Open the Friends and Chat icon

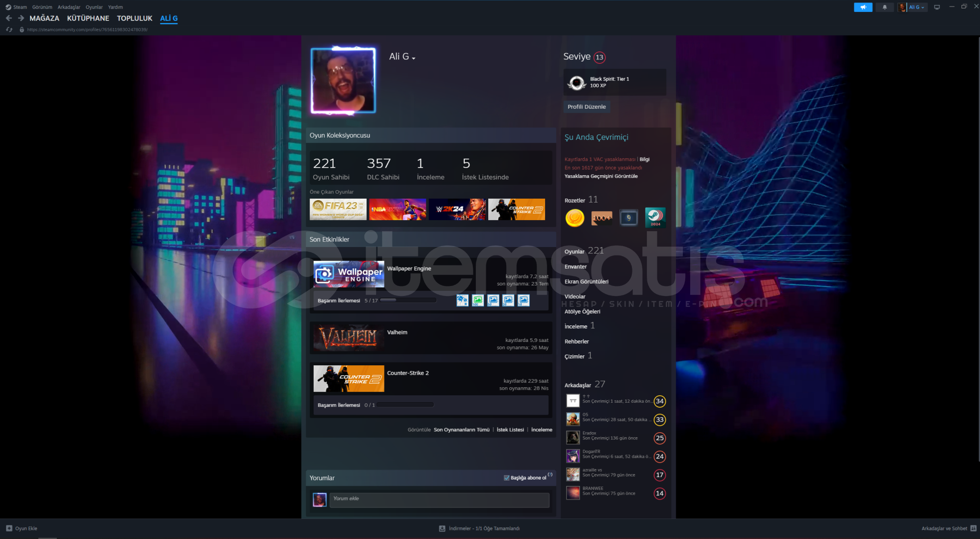coord(973,528)
